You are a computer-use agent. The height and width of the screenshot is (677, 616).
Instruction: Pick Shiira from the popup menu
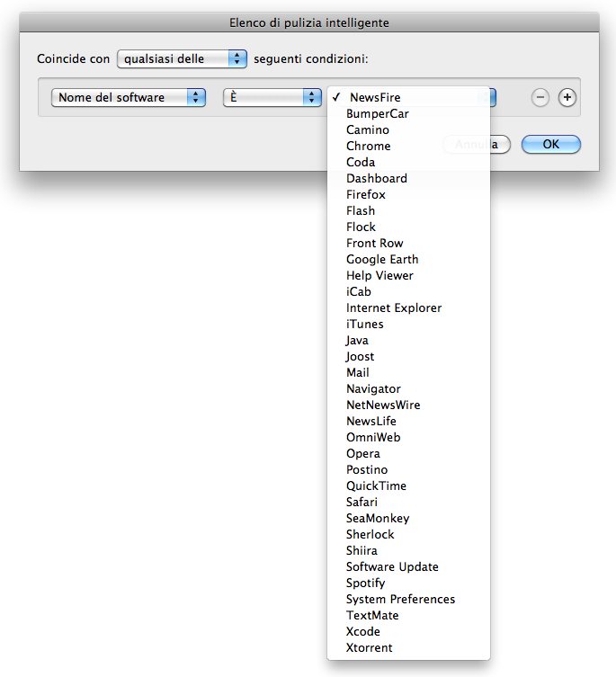point(408,550)
